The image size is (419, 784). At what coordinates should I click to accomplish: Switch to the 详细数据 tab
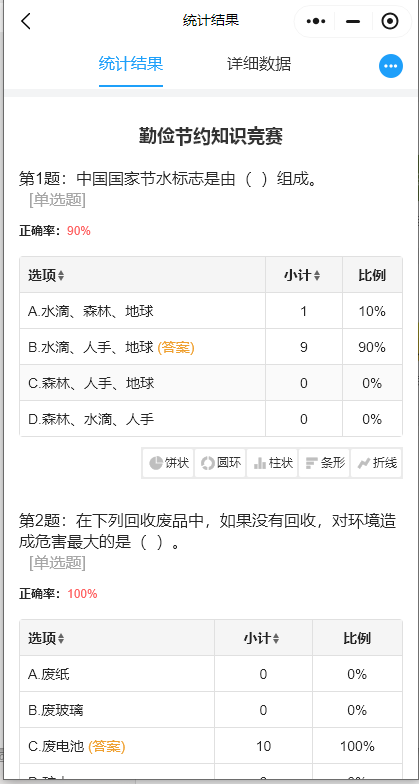click(259, 64)
